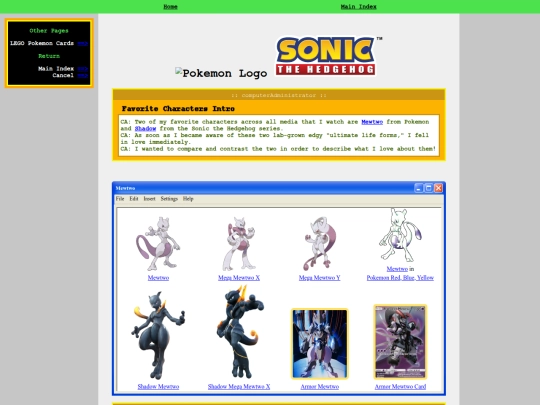Open the Mewtwo link in the intro text

372,122
